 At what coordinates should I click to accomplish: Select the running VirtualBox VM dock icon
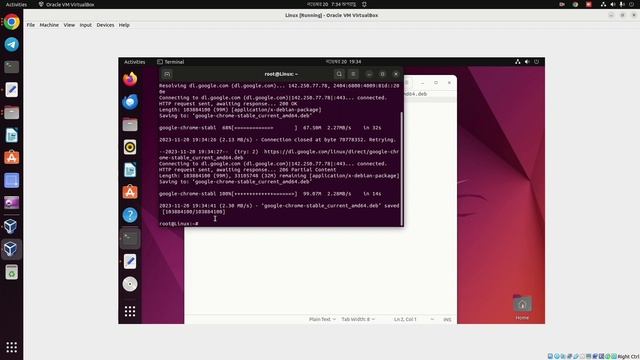[11, 249]
